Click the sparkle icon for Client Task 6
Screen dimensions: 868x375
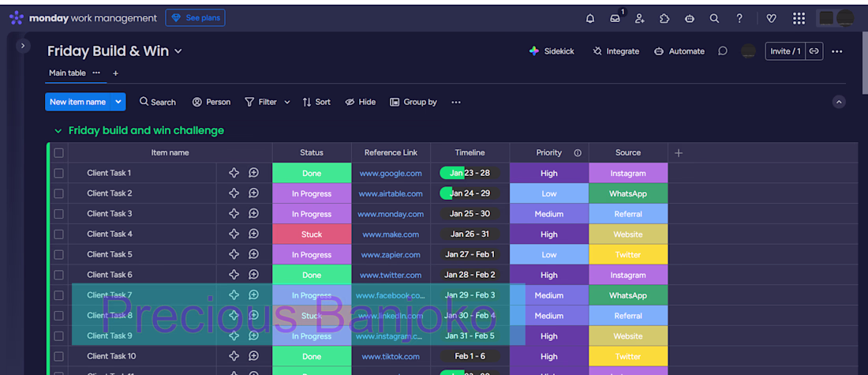click(x=234, y=274)
